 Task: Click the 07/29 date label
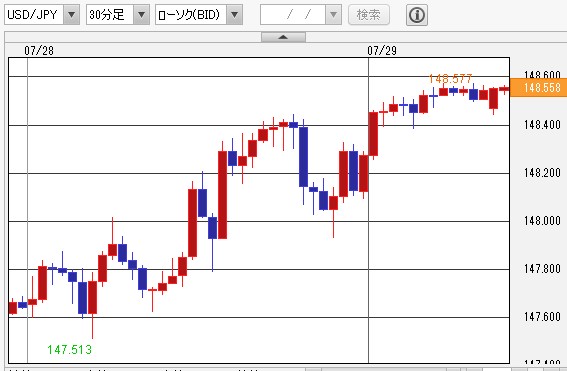382,51
